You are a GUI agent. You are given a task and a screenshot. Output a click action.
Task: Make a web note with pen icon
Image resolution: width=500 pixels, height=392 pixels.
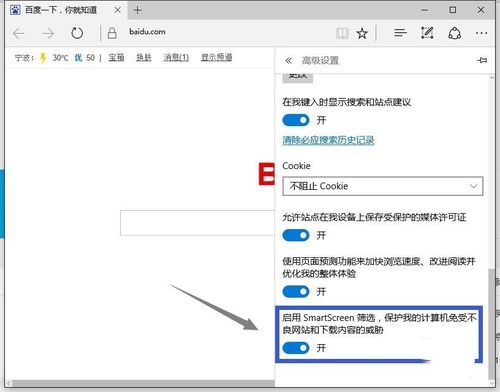pyautogui.click(x=427, y=33)
